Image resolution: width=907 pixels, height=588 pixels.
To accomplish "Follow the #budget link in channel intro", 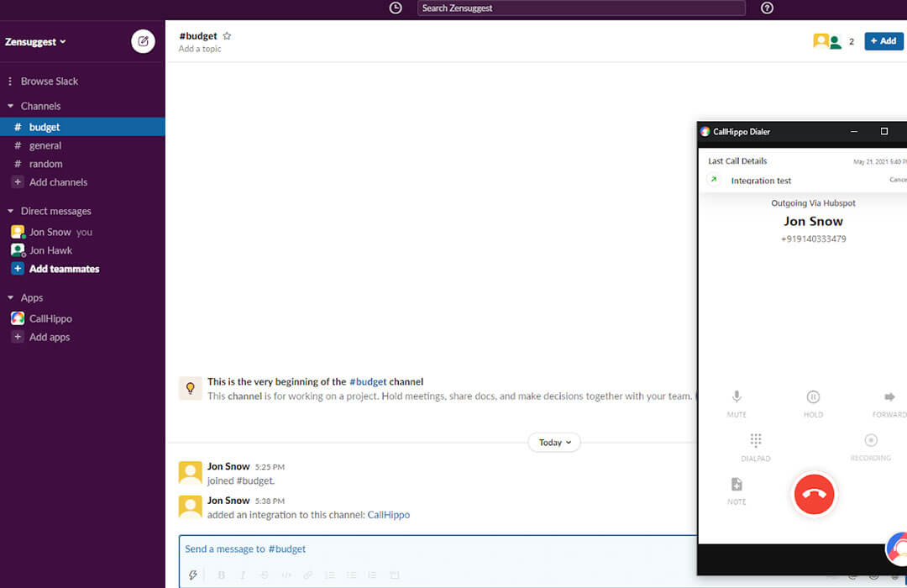I will (368, 381).
